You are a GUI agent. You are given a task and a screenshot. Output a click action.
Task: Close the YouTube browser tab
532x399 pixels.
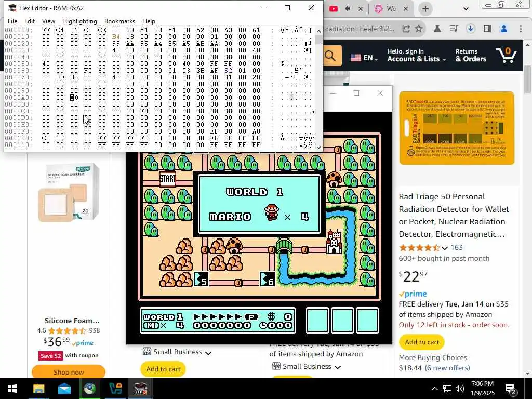pos(361,9)
